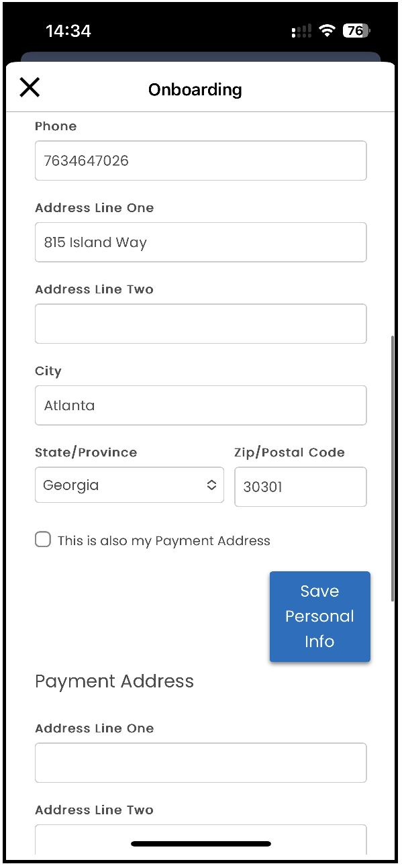Click the Save Personal Info button

click(x=320, y=616)
